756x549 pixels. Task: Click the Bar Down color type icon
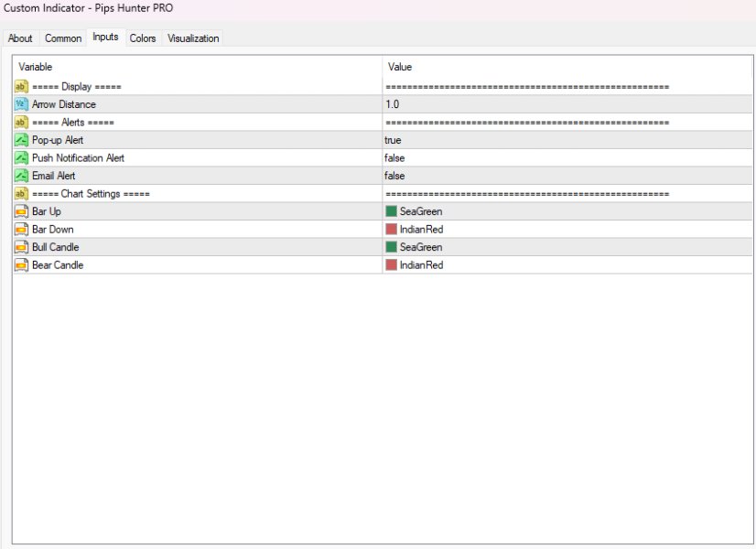pos(21,230)
